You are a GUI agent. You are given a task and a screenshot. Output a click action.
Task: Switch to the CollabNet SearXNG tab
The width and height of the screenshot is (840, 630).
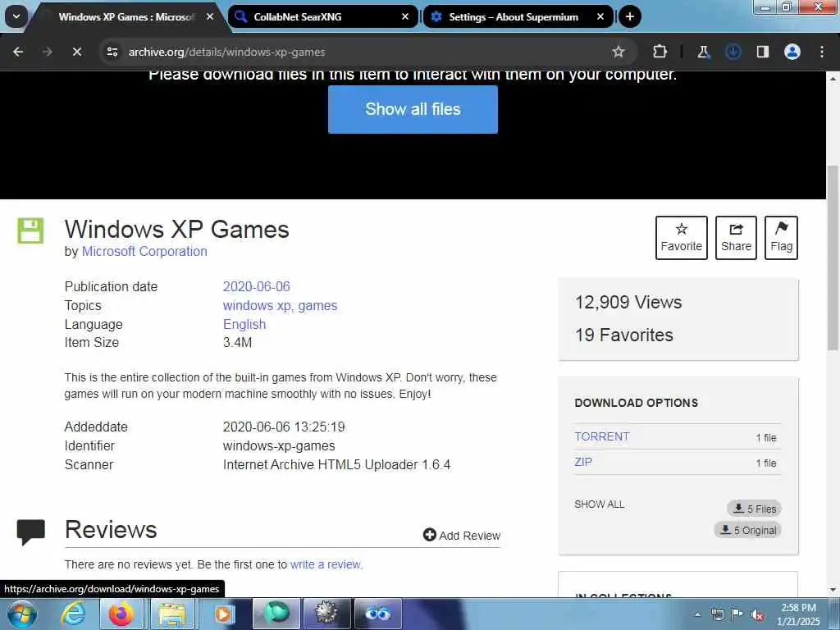[323, 16]
